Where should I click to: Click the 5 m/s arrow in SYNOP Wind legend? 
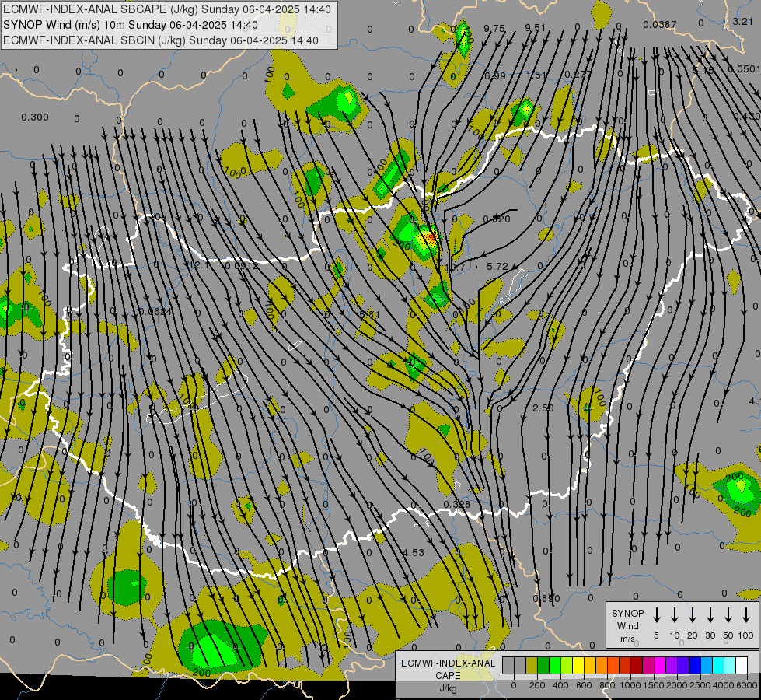(656, 615)
